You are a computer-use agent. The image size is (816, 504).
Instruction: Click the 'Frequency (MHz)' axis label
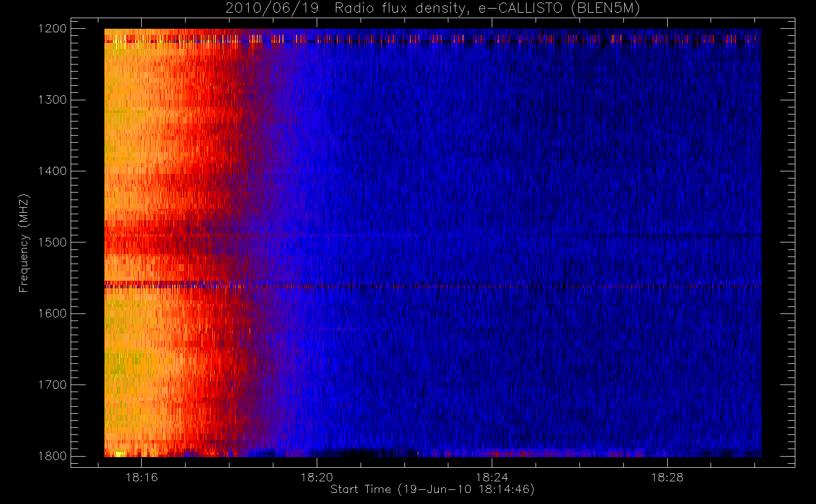[23, 243]
